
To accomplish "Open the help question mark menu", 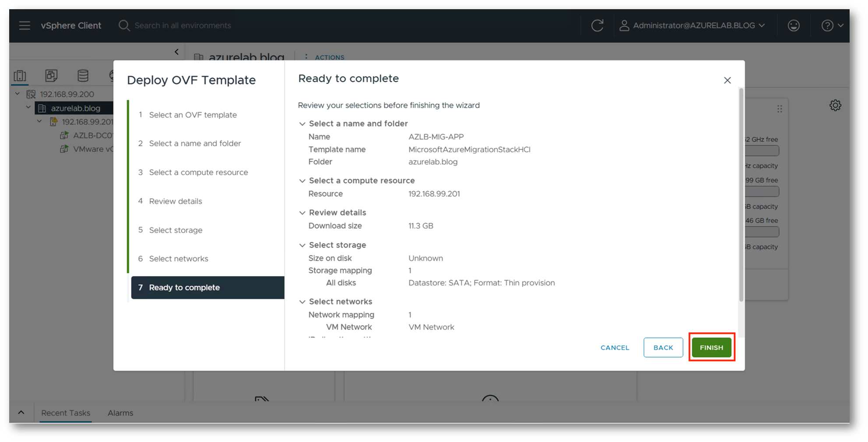I will [832, 25].
